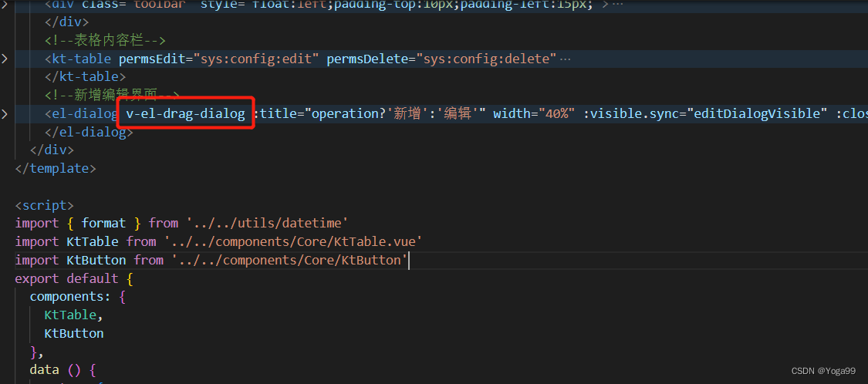Click the components: property key
The image size is (868, 384).
70,296
